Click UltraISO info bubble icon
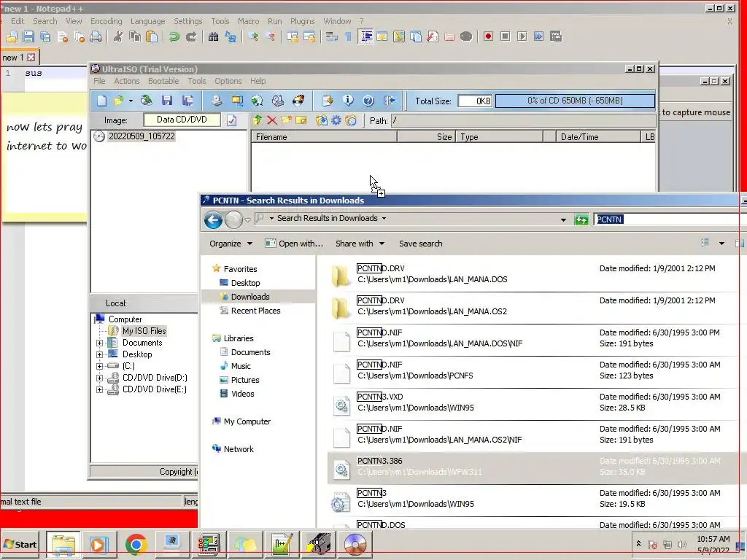 coord(348,101)
